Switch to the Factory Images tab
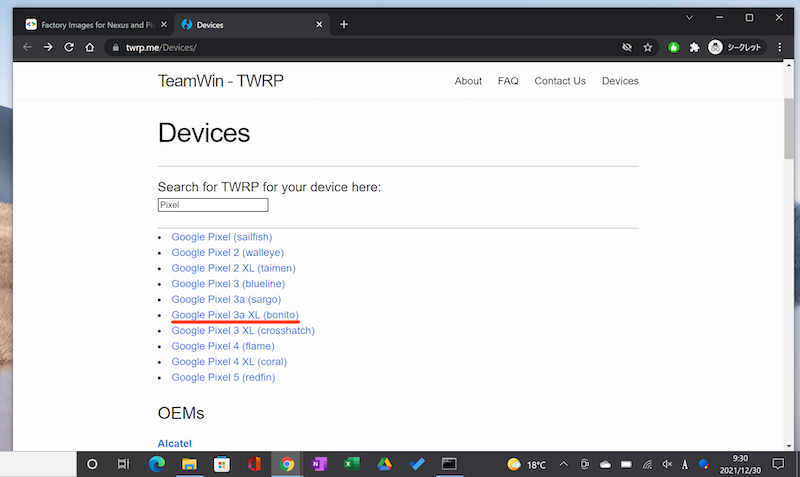The width and height of the screenshot is (800, 477). click(x=88, y=24)
